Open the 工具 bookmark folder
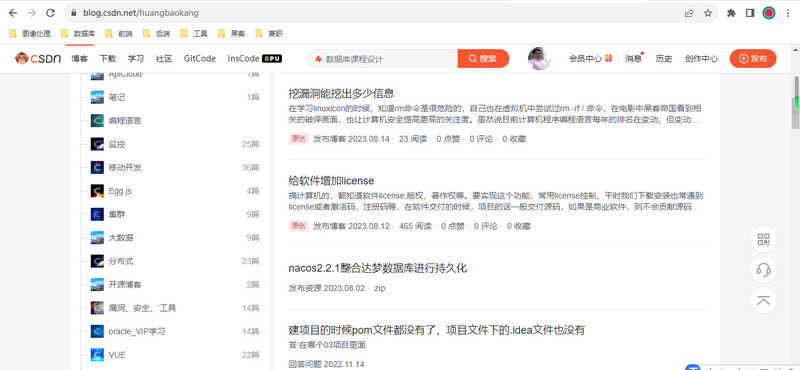The height and width of the screenshot is (370, 800). 194,34
